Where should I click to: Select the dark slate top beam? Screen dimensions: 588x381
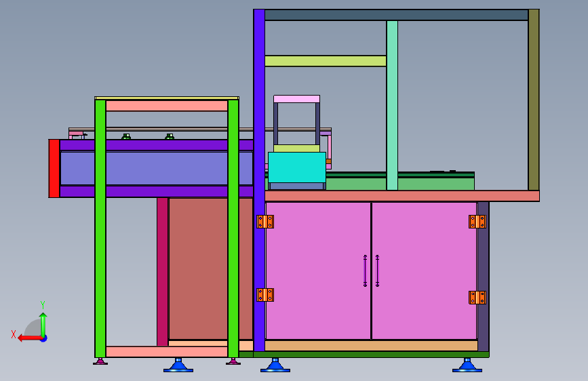[396, 15]
